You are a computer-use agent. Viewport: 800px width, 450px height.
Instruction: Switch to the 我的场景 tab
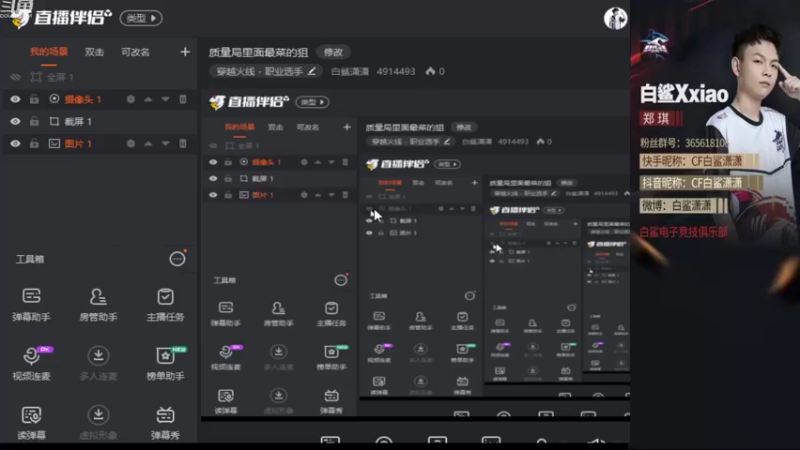(x=49, y=52)
